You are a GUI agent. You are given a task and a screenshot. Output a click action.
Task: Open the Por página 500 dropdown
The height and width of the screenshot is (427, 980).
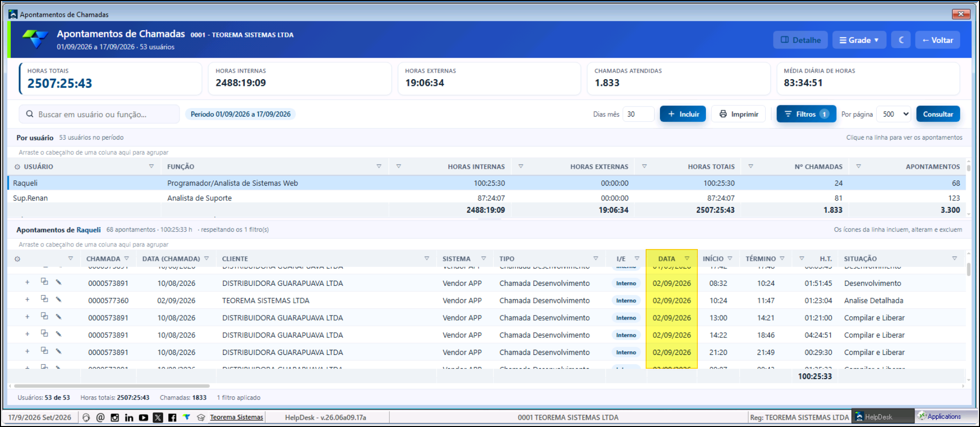click(894, 114)
